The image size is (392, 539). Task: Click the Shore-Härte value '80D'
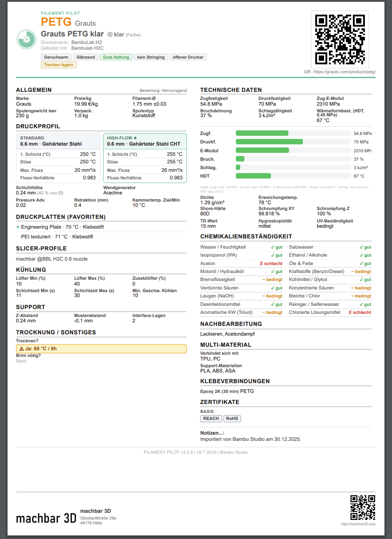205,214
